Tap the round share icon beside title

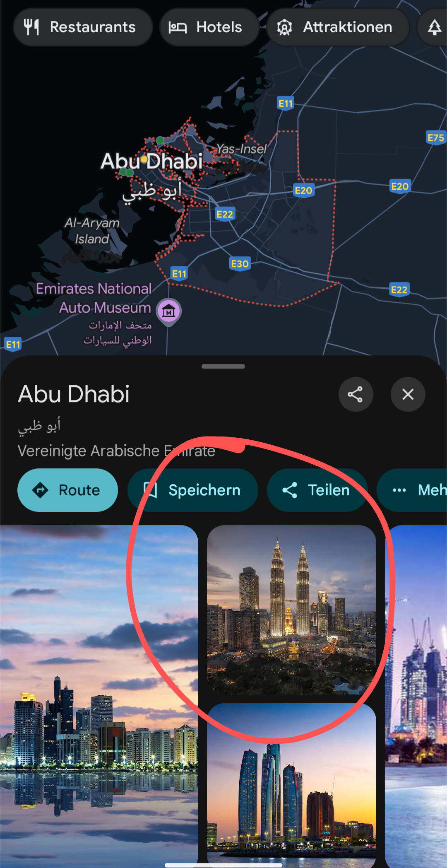click(356, 394)
